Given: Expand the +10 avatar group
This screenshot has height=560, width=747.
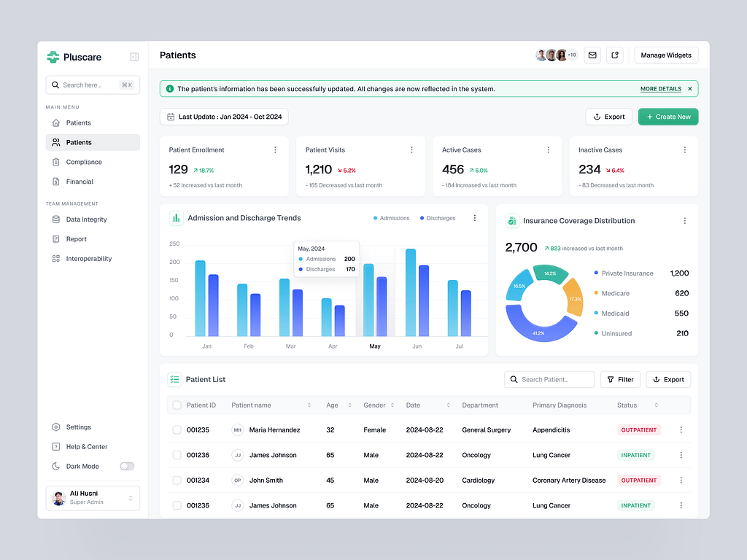Looking at the screenshot, I should click(570, 55).
